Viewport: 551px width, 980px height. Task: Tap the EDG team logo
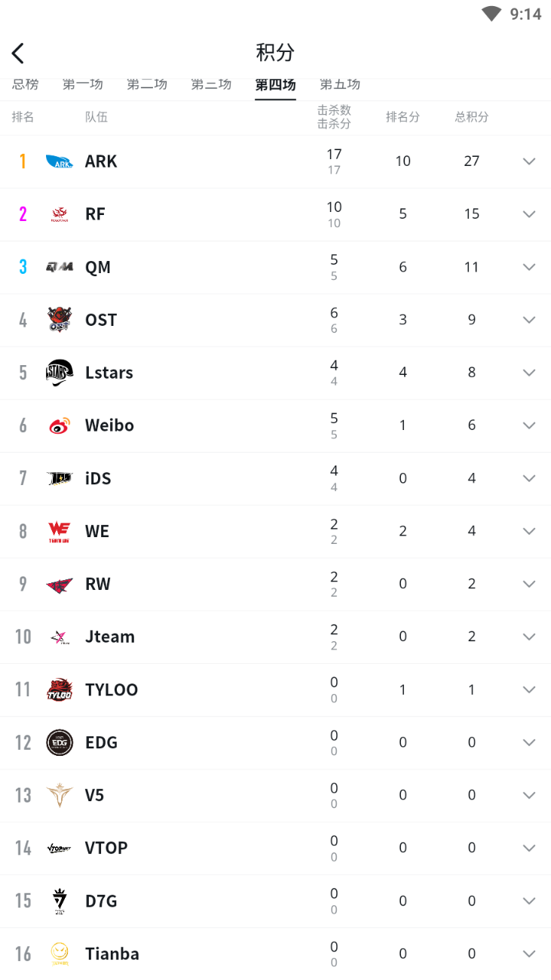[x=60, y=742]
